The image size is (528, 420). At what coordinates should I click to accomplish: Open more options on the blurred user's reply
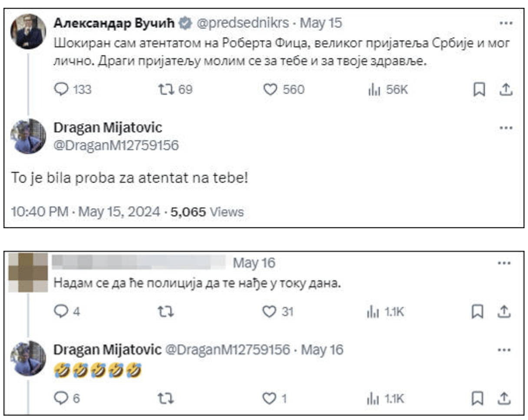click(504, 263)
